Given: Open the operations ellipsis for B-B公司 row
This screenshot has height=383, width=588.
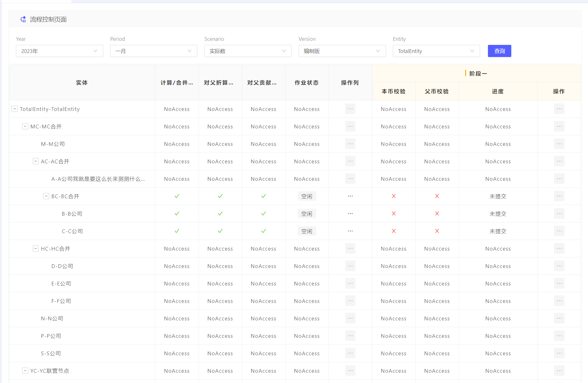Looking at the screenshot, I should point(350,214).
